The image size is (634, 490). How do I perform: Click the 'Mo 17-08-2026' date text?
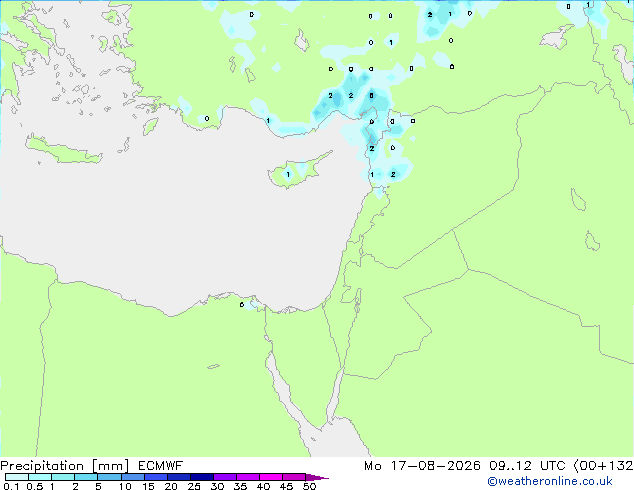coord(422,466)
